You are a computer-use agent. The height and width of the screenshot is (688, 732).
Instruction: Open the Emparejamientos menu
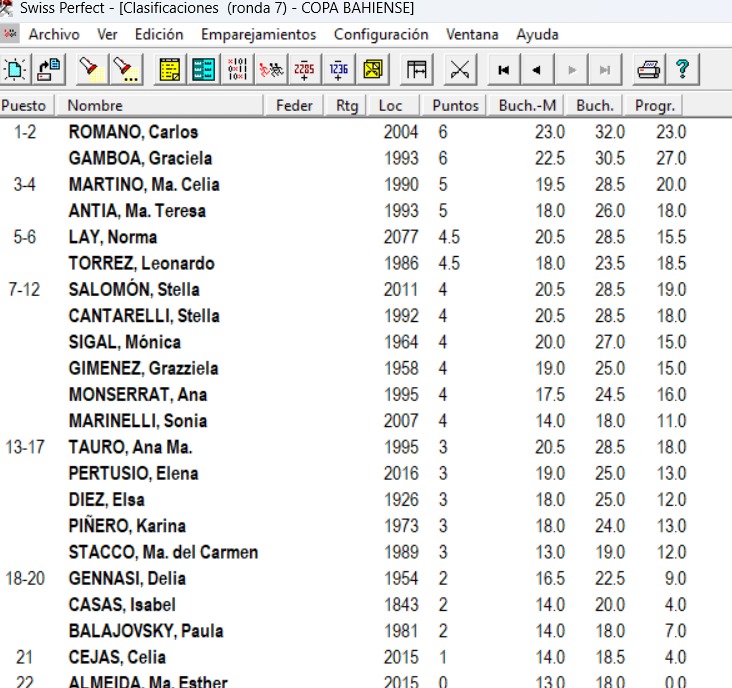(x=258, y=34)
